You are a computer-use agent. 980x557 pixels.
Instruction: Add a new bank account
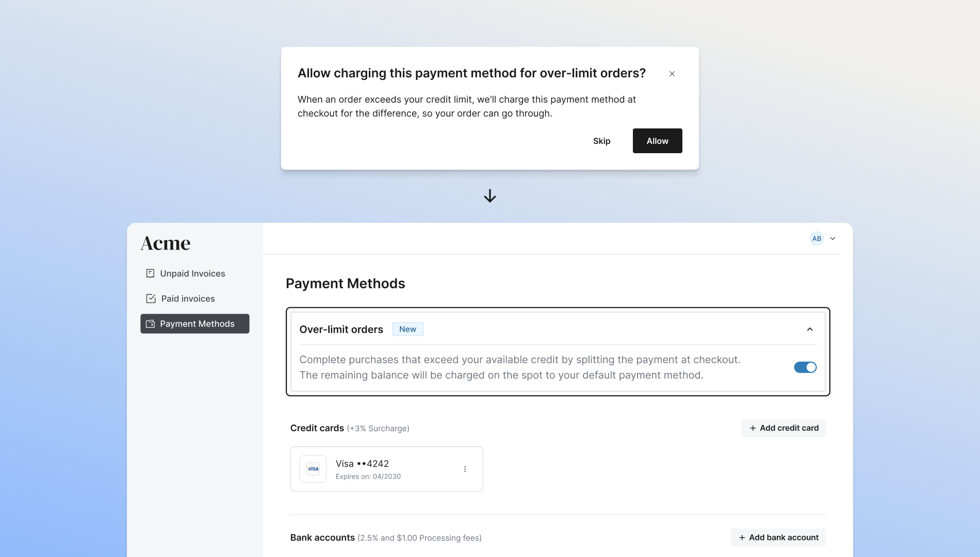point(778,537)
